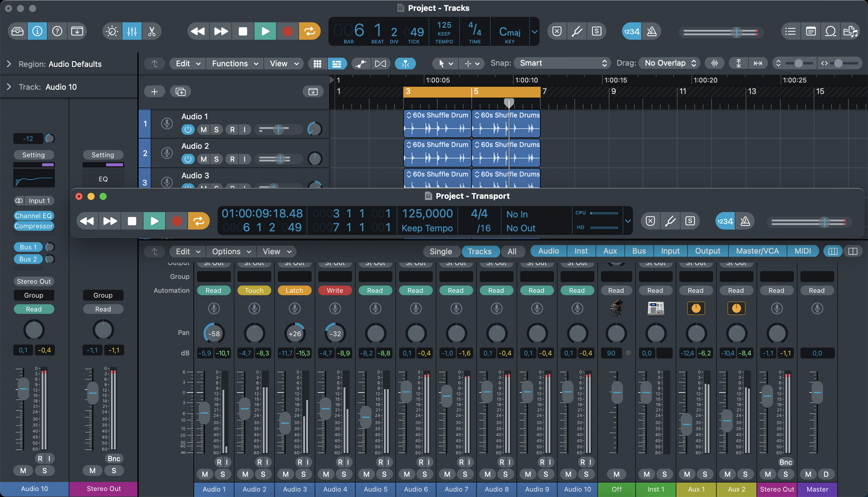The image size is (868, 497).
Task: Toggle Flex show/hide icon
Action: pyautogui.click(x=380, y=64)
